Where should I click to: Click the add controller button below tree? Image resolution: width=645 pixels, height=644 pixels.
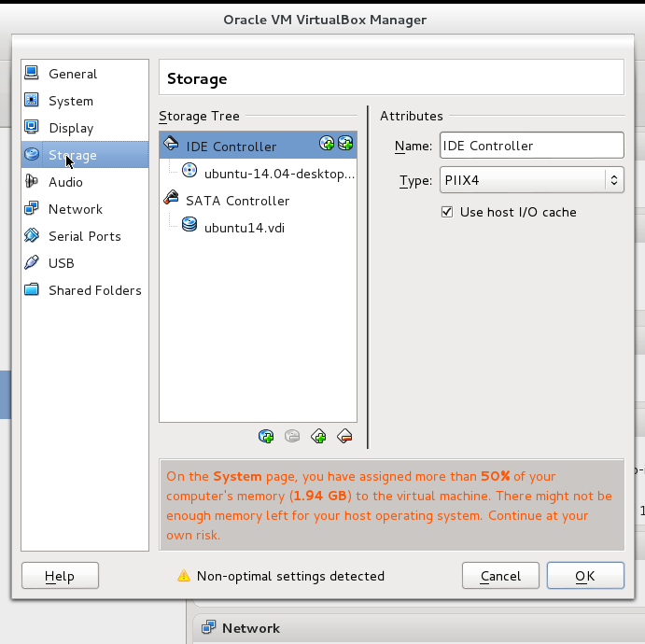(318, 436)
